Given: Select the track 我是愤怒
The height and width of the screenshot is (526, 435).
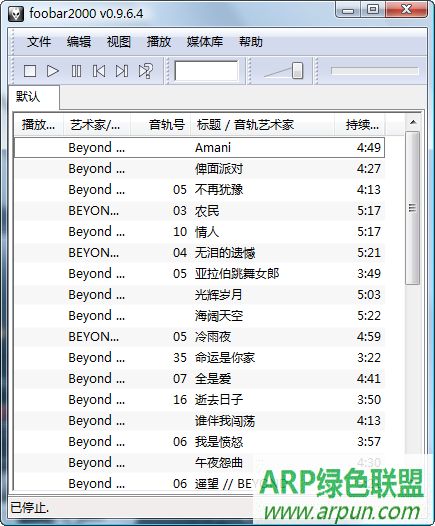Looking at the screenshot, I should 199,441.
